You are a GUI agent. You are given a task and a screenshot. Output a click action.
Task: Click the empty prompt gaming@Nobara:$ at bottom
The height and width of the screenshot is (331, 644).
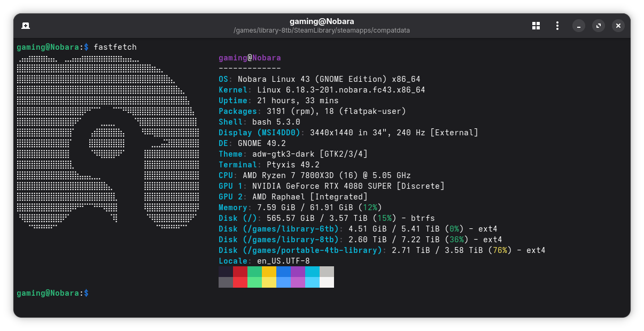point(52,293)
